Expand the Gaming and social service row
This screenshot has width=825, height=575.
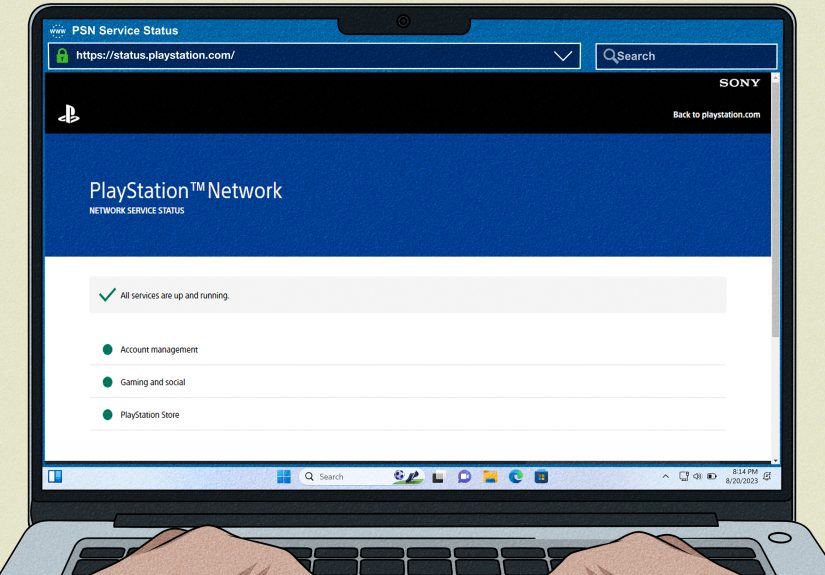[408, 382]
